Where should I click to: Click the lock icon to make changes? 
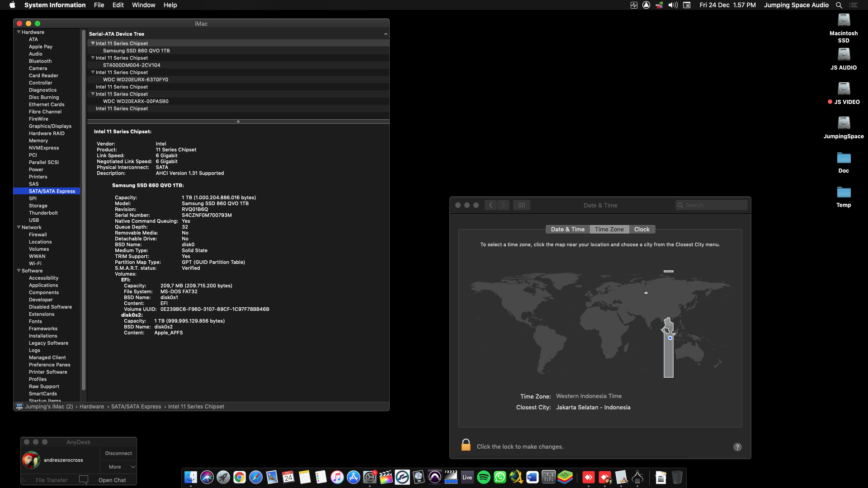pos(466,445)
